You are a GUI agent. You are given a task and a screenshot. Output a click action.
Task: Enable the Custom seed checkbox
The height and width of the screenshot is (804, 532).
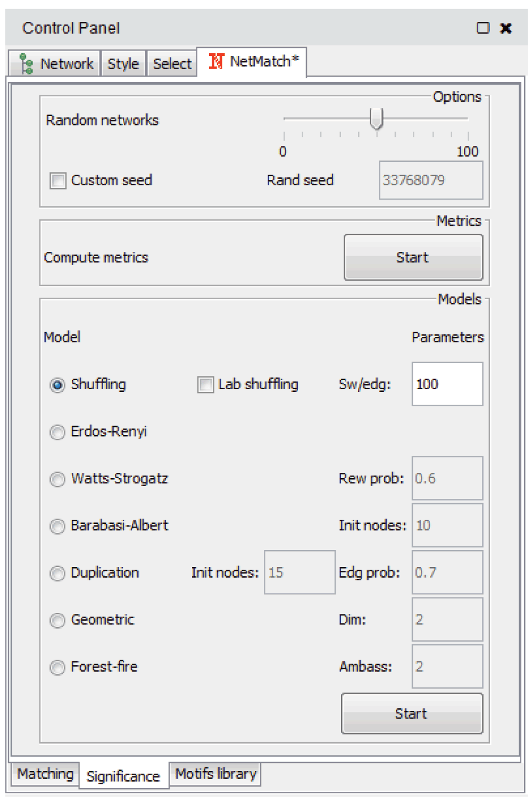[x=57, y=181]
